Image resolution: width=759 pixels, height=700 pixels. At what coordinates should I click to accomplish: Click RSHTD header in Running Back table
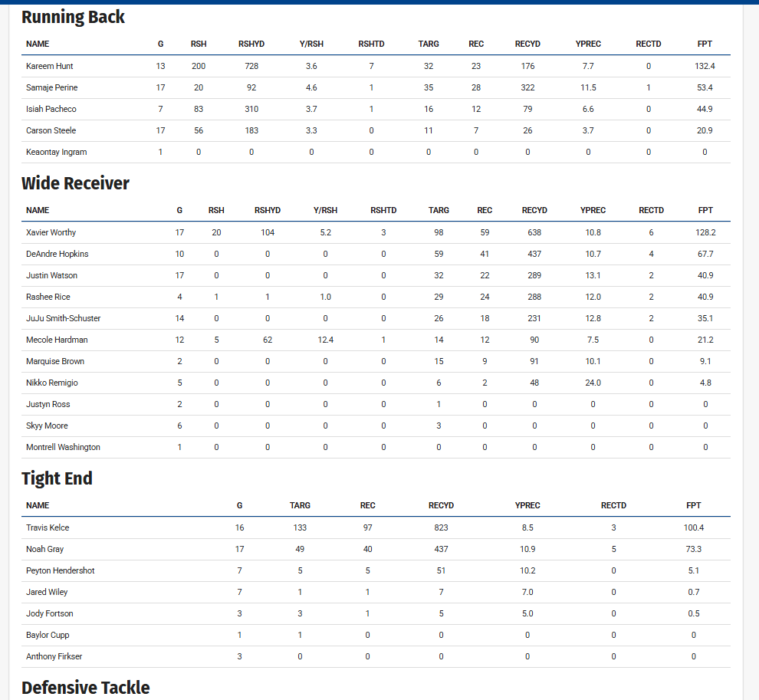[x=371, y=44]
